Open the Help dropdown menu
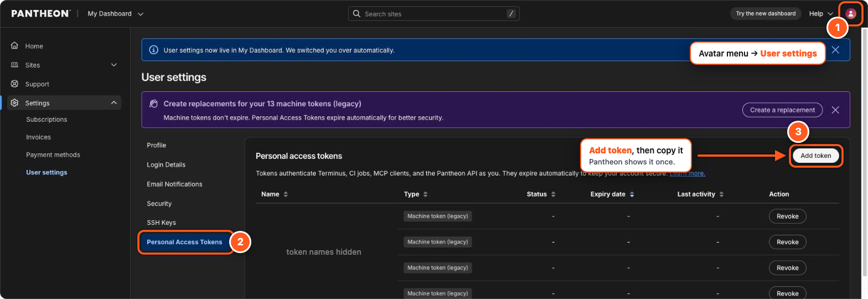The image size is (868, 299). click(821, 14)
